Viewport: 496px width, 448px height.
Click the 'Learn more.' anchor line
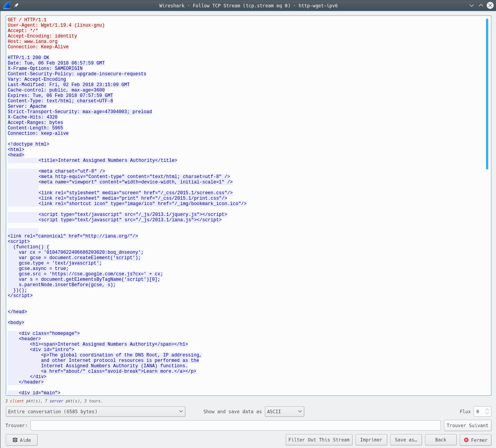click(118, 371)
